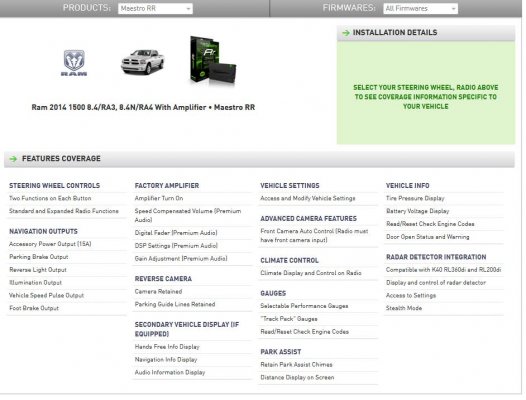Select Navigation Info Display item
This screenshot has height=400, width=526.
click(166, 360)
